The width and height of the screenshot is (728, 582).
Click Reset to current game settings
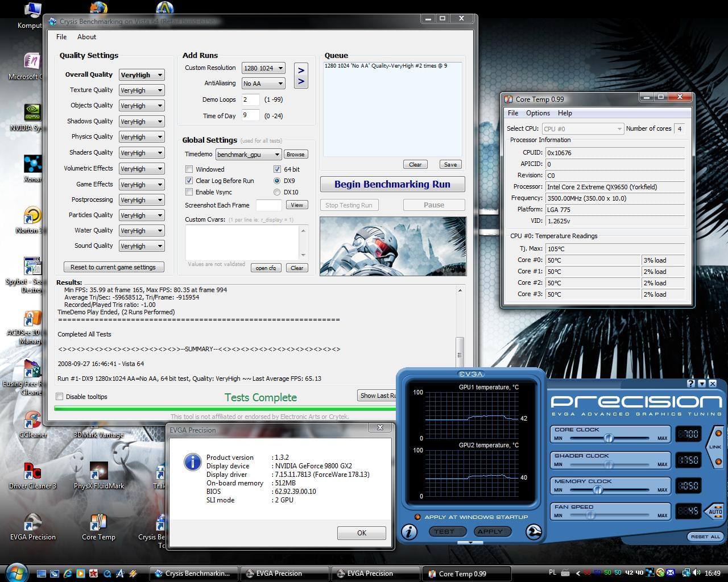click(113, 267)
